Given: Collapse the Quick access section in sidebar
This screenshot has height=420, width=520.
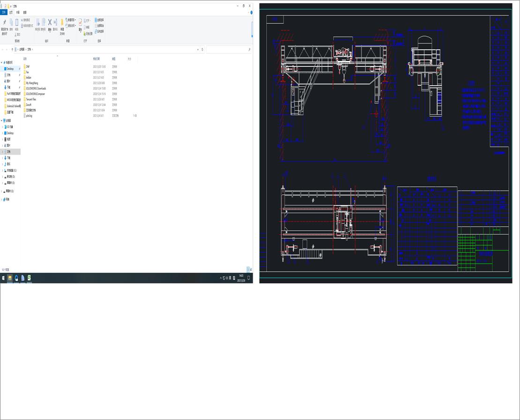Looking at the screenshot, I should pyautogui.click(x=2, y=62).
